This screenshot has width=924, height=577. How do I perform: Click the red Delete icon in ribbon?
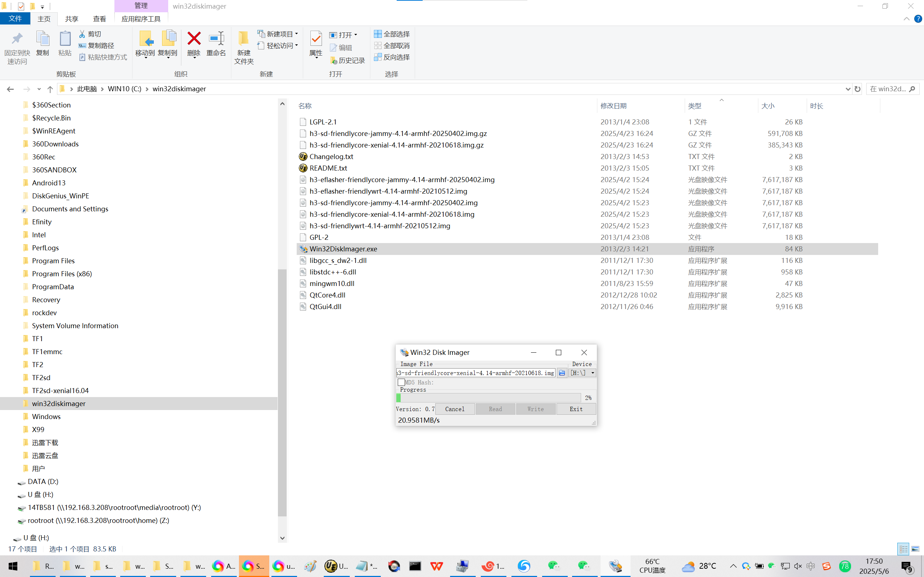pos(194,39)
